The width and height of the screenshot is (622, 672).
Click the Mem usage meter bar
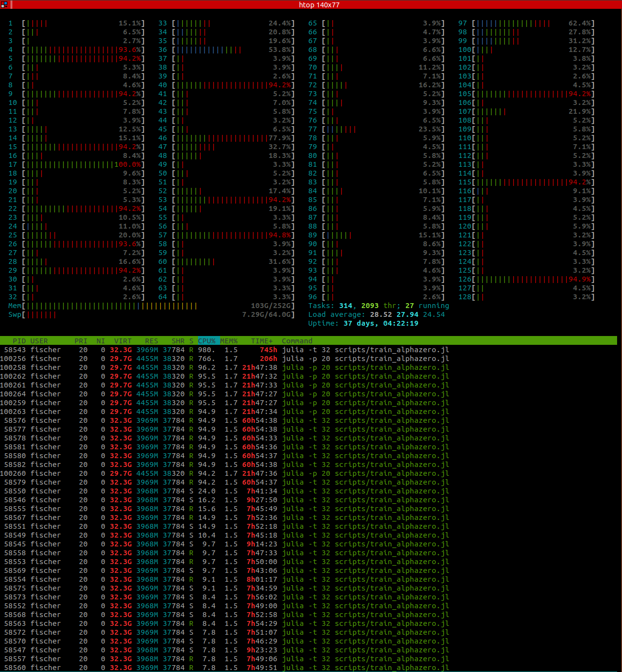[x=151, y=306]
